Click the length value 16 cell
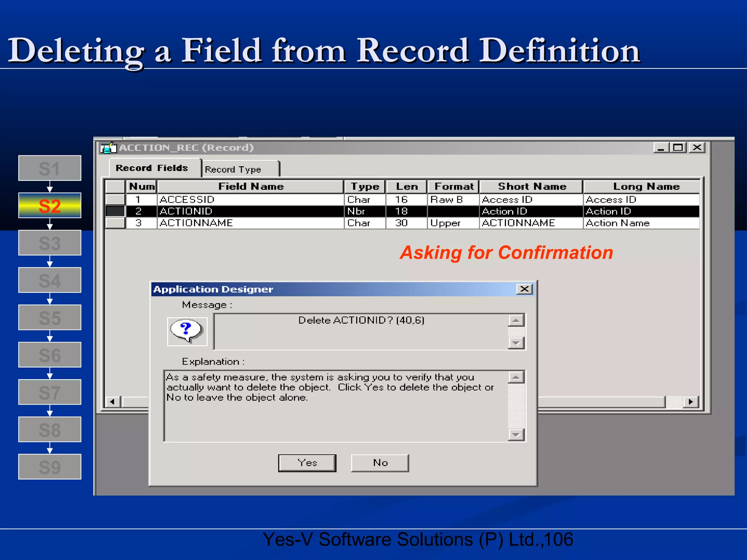747x560 pixels. point(406,200)
